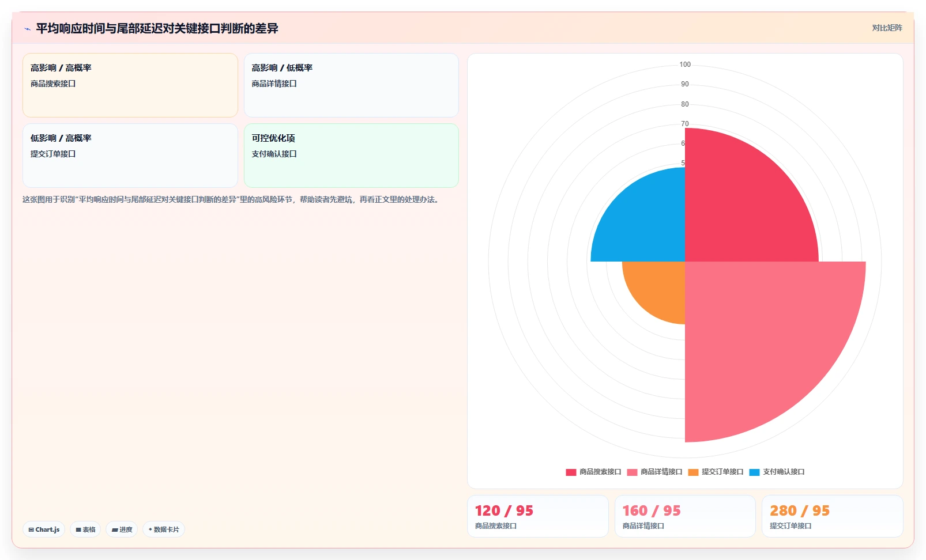Toggle 提交订单接口 legend swatch
Viewport: 926px width, 560px height.
(693, 472)
